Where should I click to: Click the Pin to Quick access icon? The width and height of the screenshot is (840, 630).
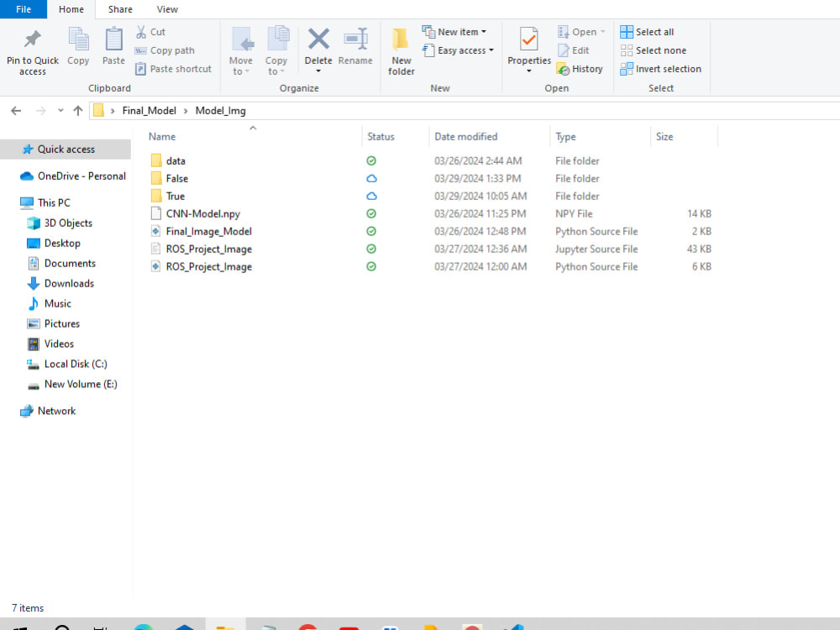pos(33,39)
